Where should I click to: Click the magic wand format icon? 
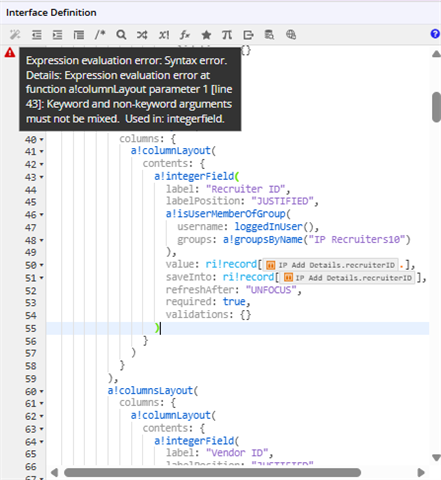pyautogui.click(x=15, y=35)
